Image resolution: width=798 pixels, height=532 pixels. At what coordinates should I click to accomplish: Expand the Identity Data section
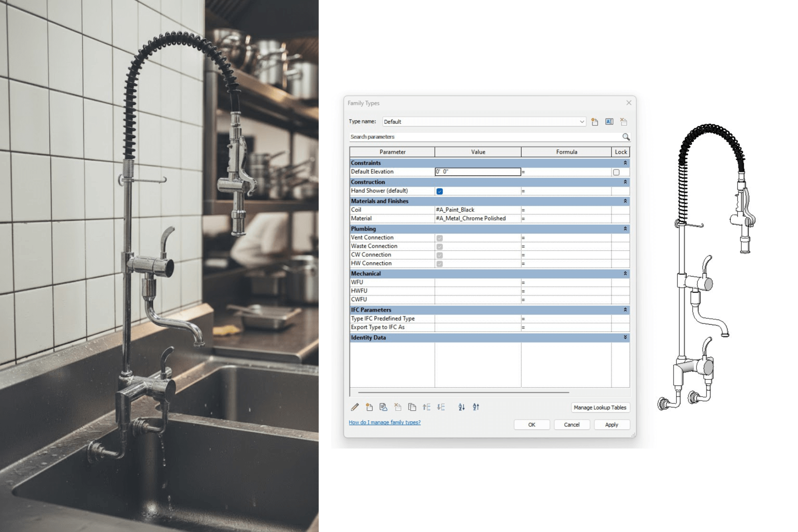coord(625,337)
